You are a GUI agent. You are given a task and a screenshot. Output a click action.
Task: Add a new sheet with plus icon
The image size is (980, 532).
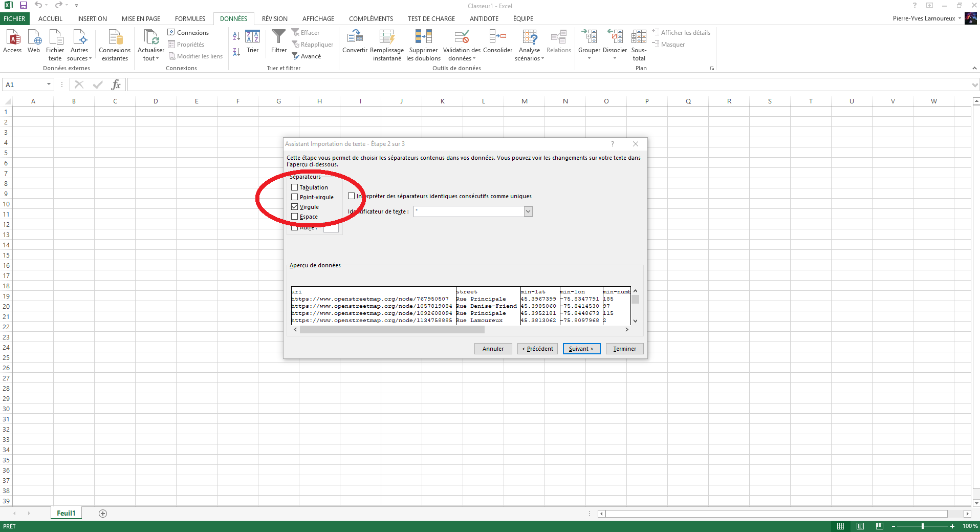[103, 514]
